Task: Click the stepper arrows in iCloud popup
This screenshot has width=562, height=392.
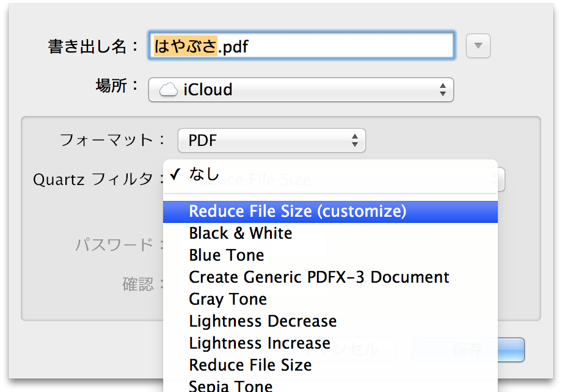Action: [443, 90]
